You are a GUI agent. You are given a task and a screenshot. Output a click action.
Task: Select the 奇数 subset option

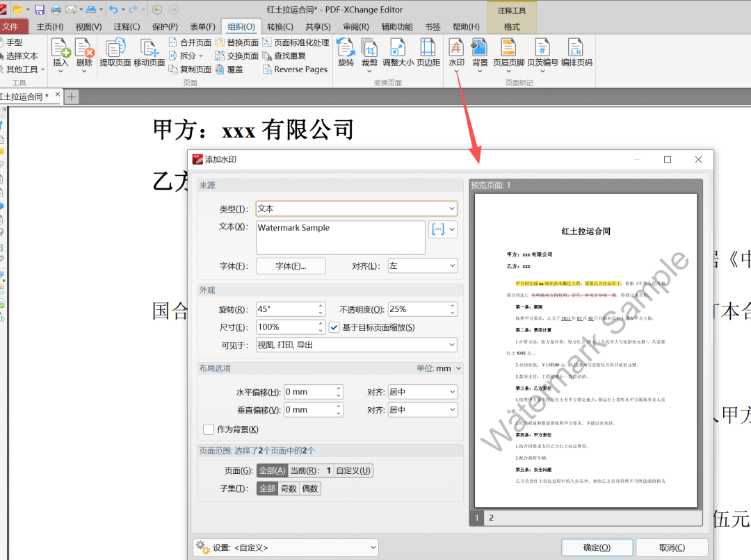click(x=289, y=488)
